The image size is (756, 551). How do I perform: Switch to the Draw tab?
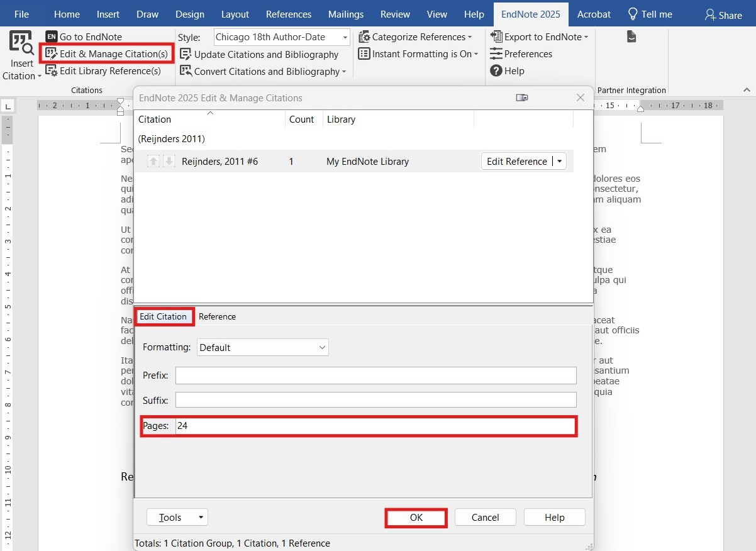(148, 14)
